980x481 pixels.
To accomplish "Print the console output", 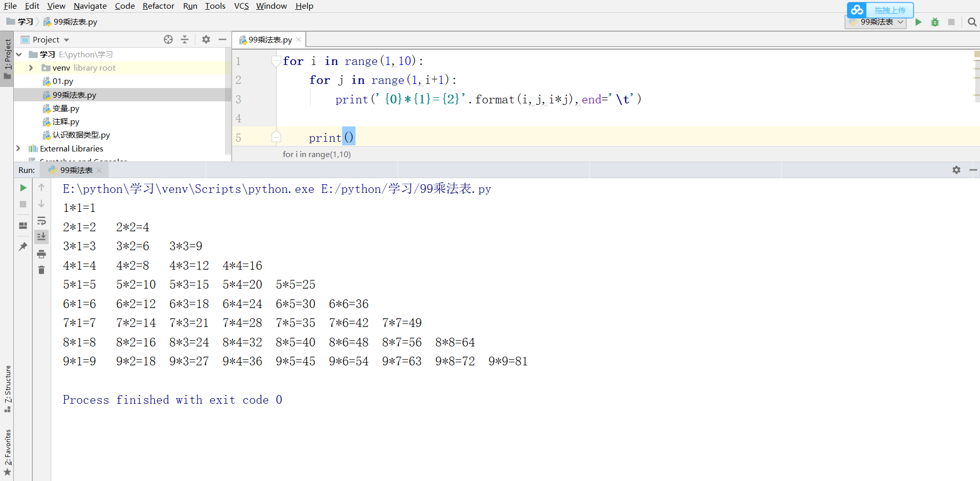I will [41, 254].
